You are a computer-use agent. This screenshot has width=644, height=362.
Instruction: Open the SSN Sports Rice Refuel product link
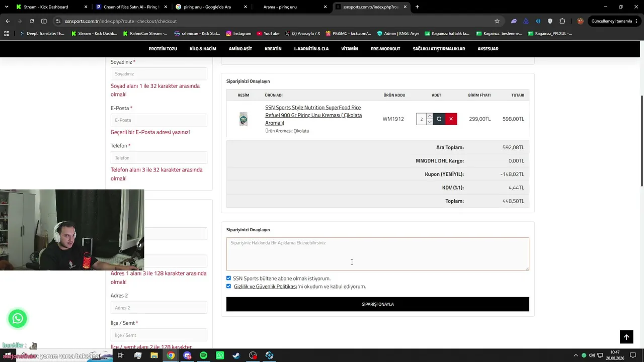(x=313, y=115)
